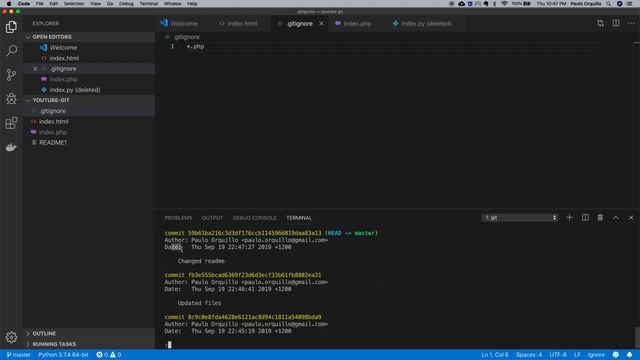Select index.py (deleted) in Open Editors
This screenshot has height=360, width=640.
[89, 90]
